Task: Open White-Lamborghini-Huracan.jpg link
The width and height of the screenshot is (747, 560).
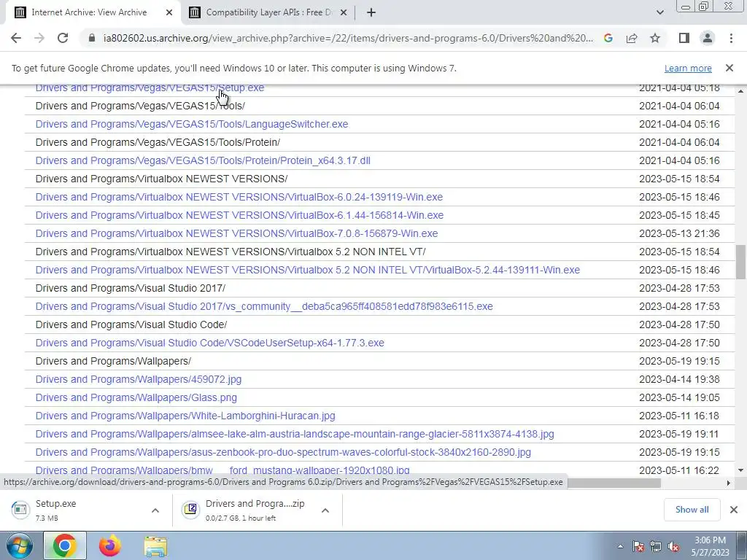Action: point(185,416)
